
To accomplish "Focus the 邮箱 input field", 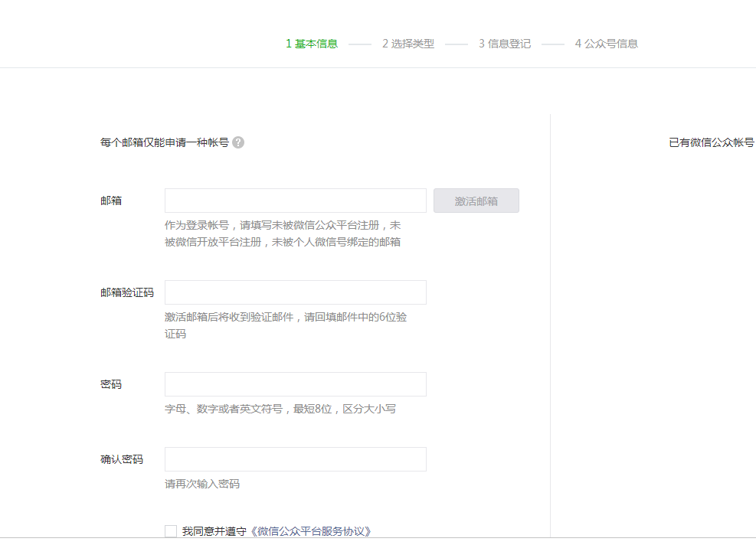I will tap(295, 201).
